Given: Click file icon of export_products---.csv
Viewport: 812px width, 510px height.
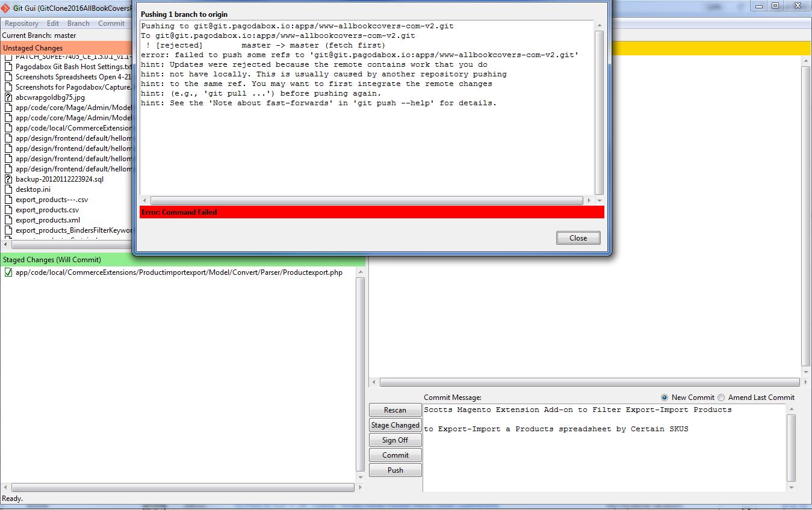Looking at the screenshot, I should click(8, 200).
